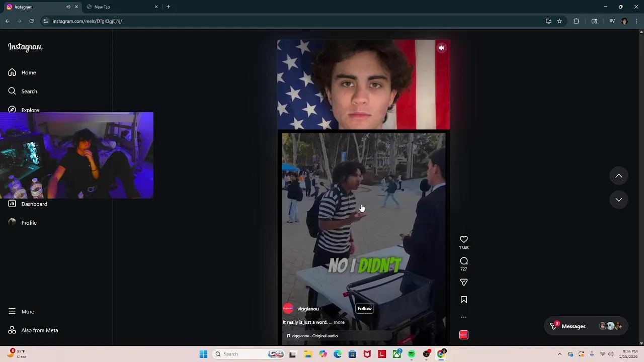Open the Messages panel

(587, 326)
